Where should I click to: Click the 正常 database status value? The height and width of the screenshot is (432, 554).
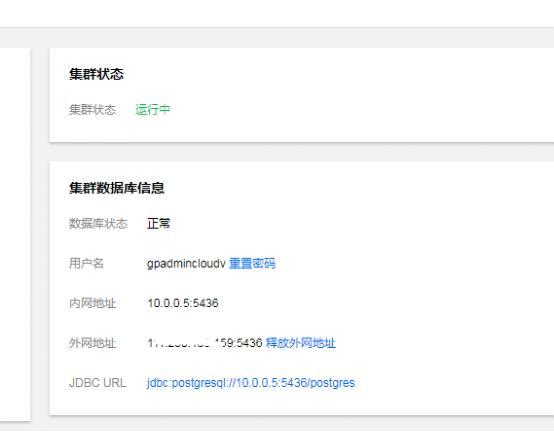[159, 224]
